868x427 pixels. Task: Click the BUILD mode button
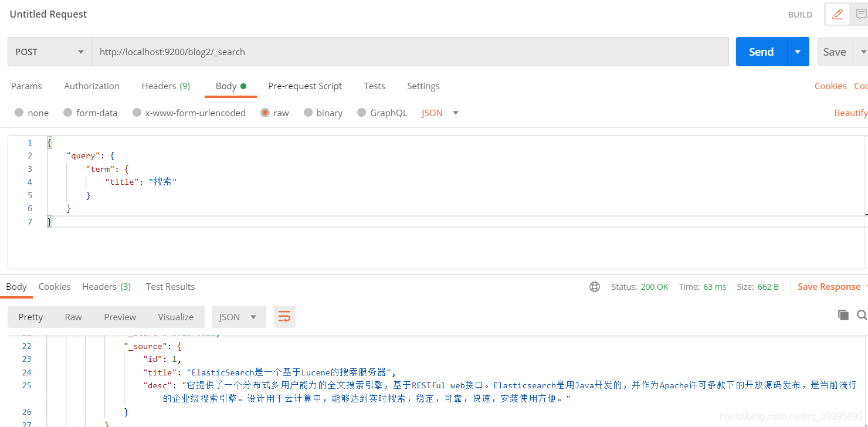(x=800, y=15)
